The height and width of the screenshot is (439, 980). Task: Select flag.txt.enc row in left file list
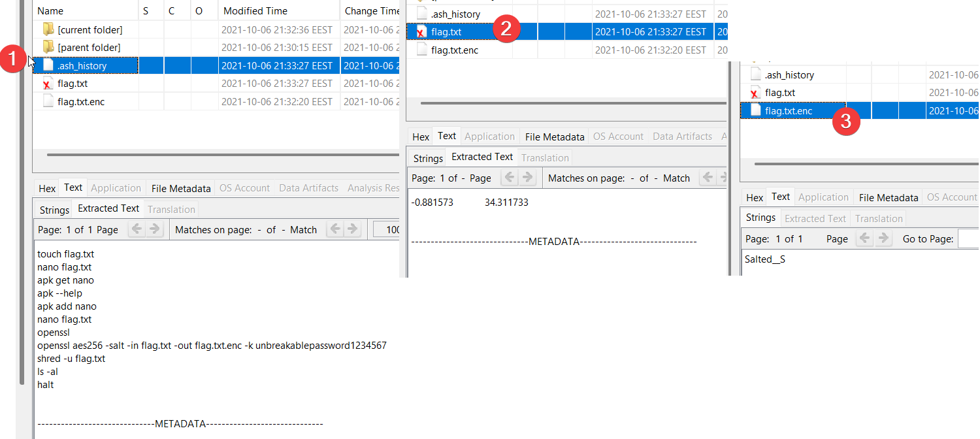tap(81, 101)
